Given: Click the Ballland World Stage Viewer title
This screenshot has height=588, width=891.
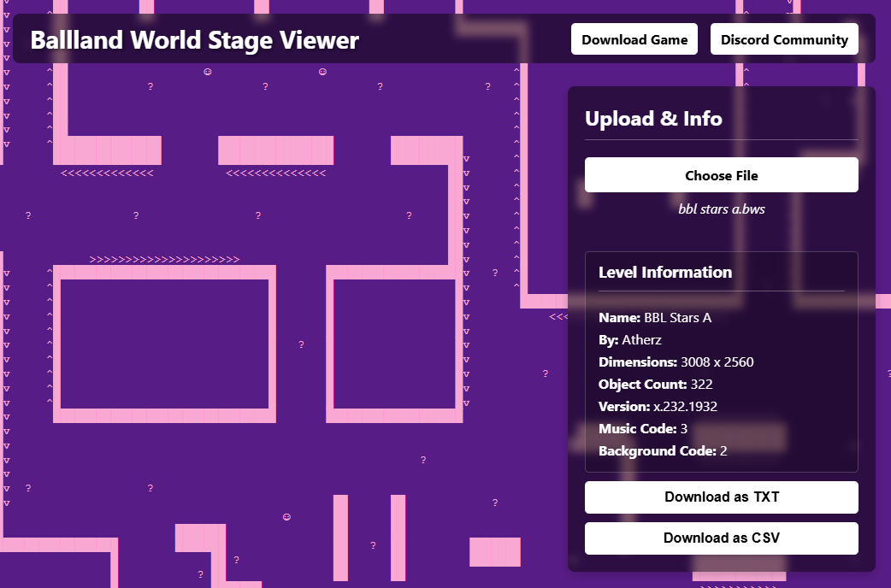Looking at the screenshot, I should coord(194,40).
